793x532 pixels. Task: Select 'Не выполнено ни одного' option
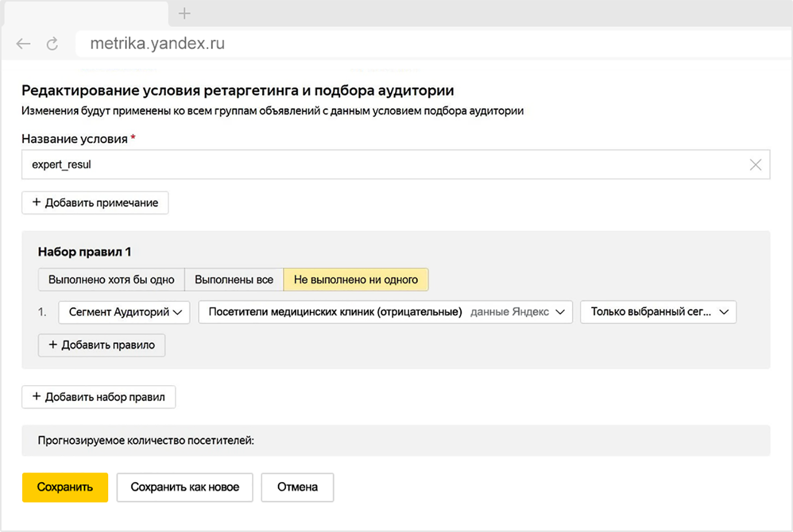pyautogui.click(x=356, y=280)
